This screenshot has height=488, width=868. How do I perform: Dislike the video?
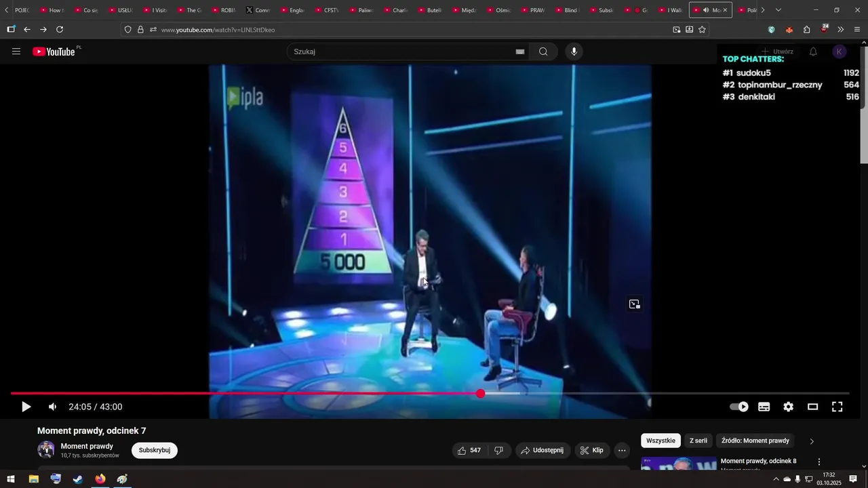[x=498, y=450]
